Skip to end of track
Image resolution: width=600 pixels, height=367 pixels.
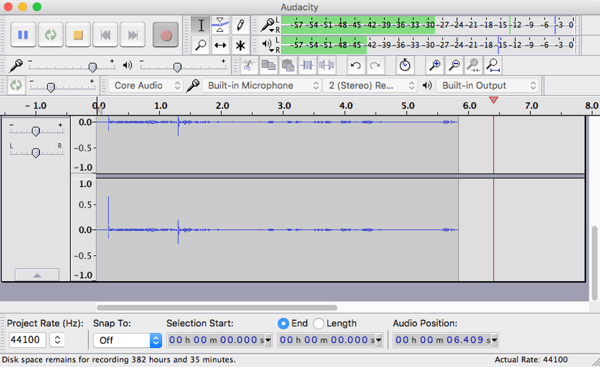132,35
